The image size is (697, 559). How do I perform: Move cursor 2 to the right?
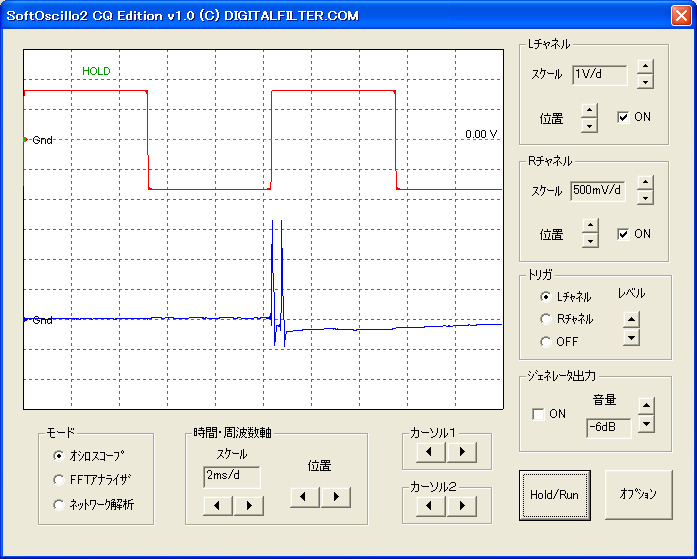tap(461, 506)
